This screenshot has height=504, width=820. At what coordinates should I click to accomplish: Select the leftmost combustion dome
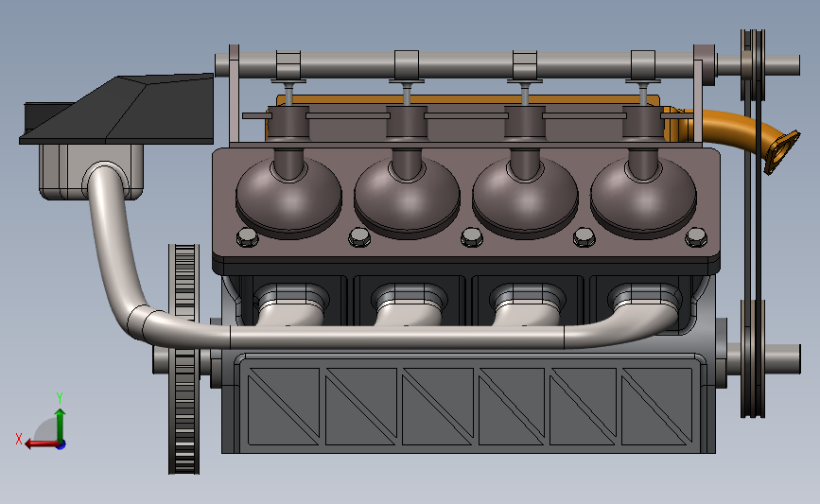(x=288, y=196)
